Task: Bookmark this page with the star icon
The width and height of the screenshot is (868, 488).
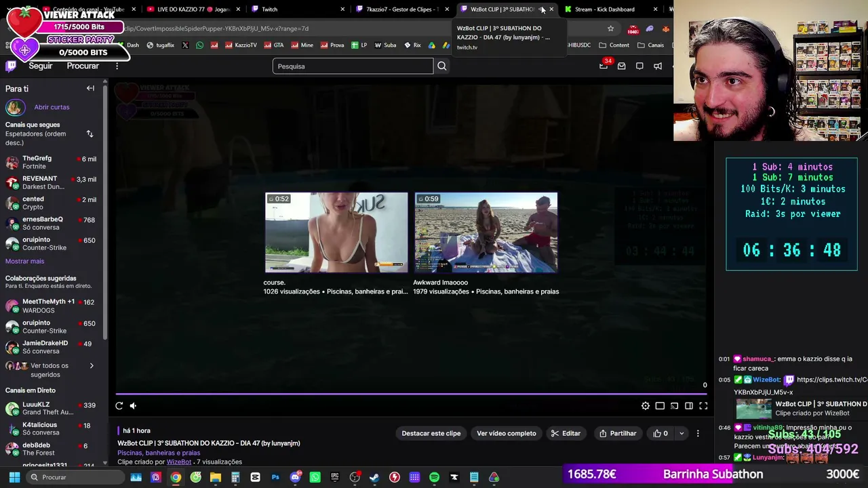Action: [610, 28]
